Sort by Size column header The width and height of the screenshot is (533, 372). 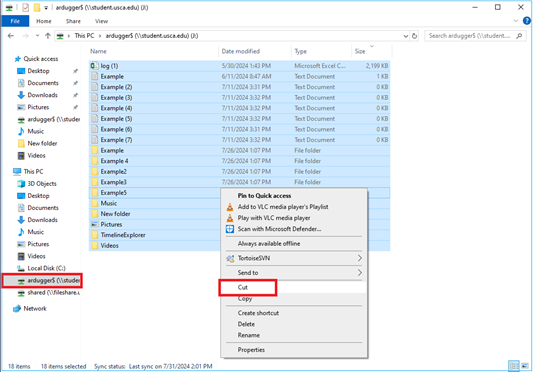pos(360,51)
